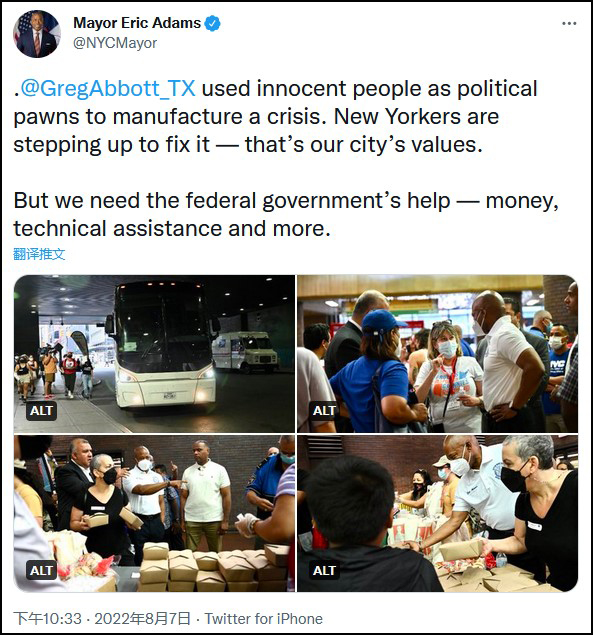The height and width of the screenshot is (635, 593).
Task: View the photo of masked man handing food
Action: click(x=437, y=514)
